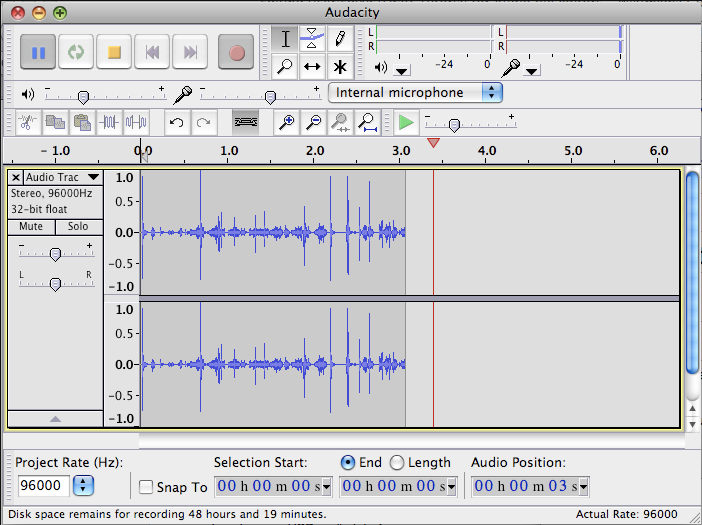This screenshot has height=525, width=702.
Task: Click the "Actual Rate: 96000" status text
Action: [626, 514]
